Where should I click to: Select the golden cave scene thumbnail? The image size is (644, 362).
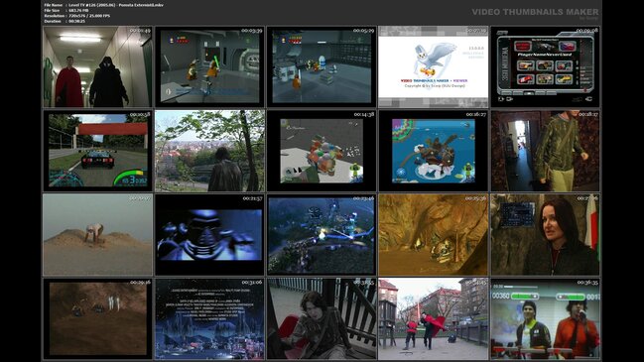[x=434, y=235]
